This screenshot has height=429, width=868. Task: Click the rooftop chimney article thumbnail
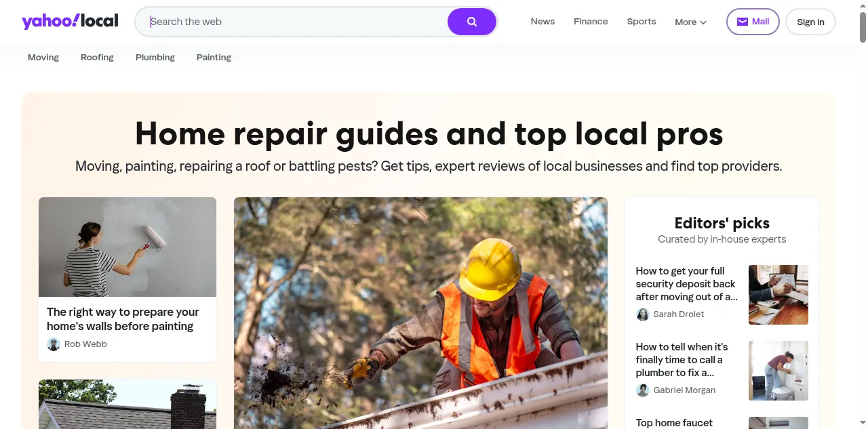[x=127, y=405]
